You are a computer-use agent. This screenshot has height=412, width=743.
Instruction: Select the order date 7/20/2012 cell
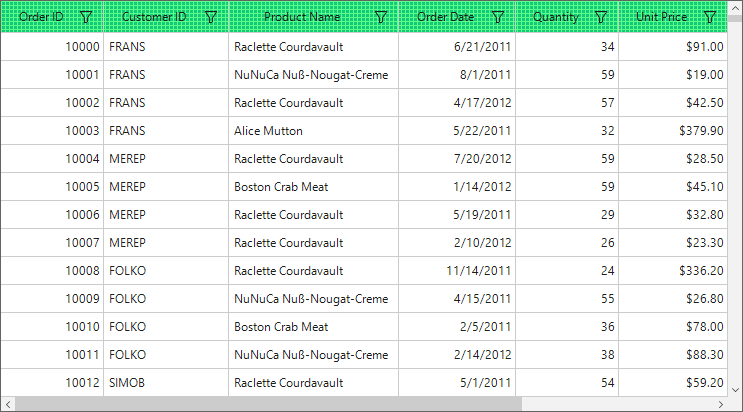point(457,158)
